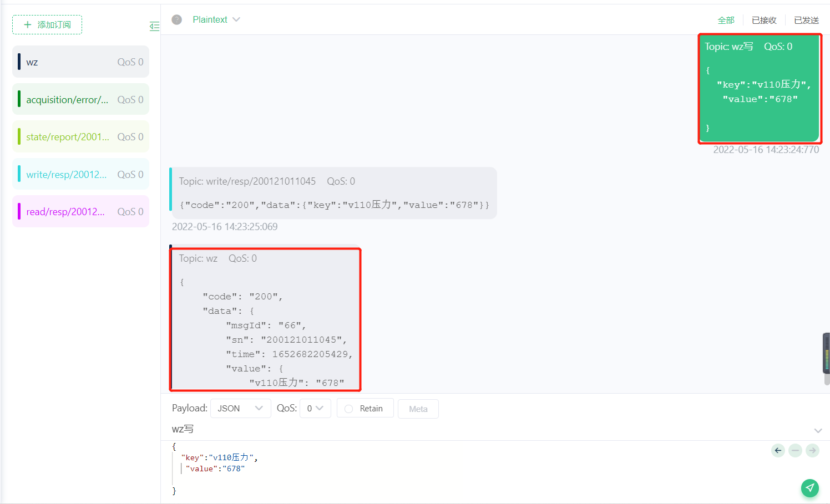This screenshot has width=830, height=504.
Task: Go to previous message with left arrow
Action: pos(778,450)
